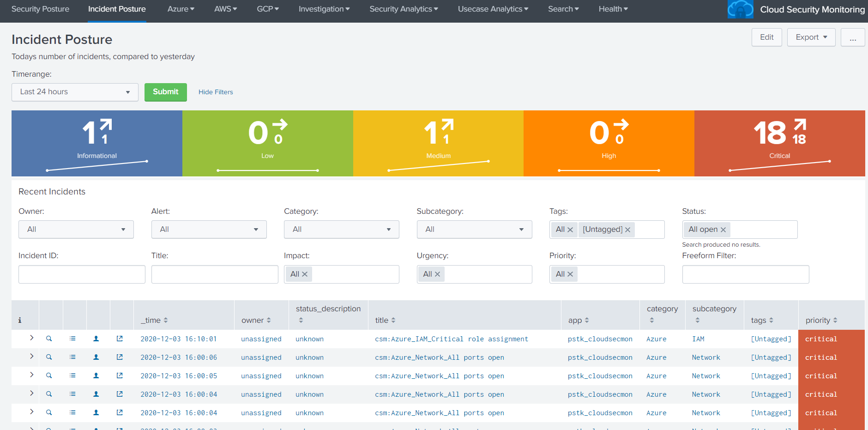The image size is (868, 430).
Task: Click the Low incidents panel
Action: pos(268,143)
